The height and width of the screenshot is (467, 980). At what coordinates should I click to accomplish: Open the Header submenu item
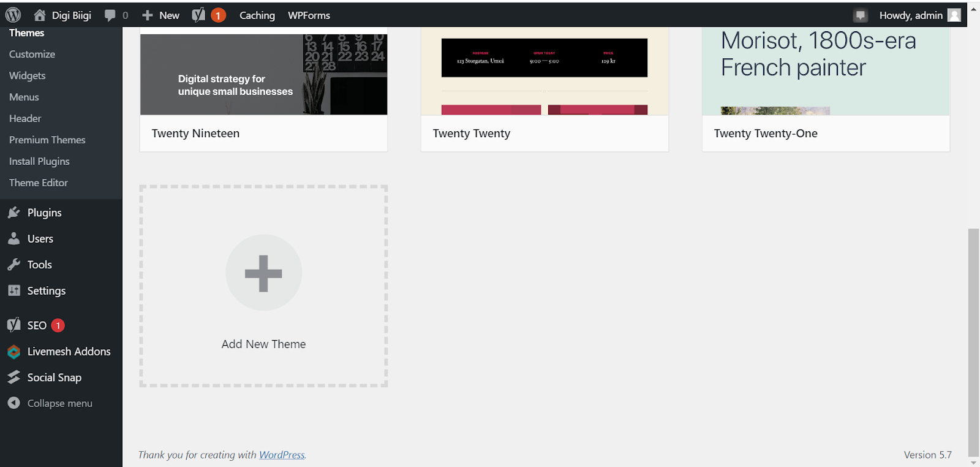pos(25,118)
